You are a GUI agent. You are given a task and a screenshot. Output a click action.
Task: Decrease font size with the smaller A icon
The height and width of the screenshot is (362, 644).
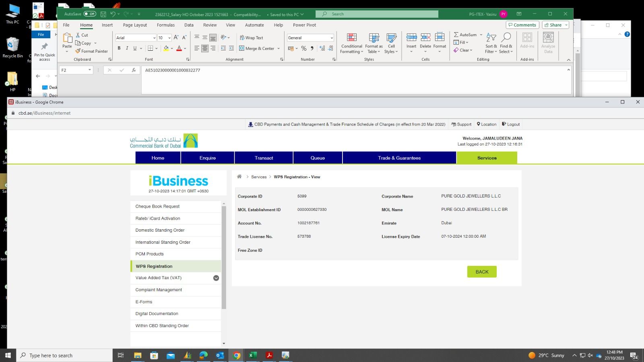184,37
